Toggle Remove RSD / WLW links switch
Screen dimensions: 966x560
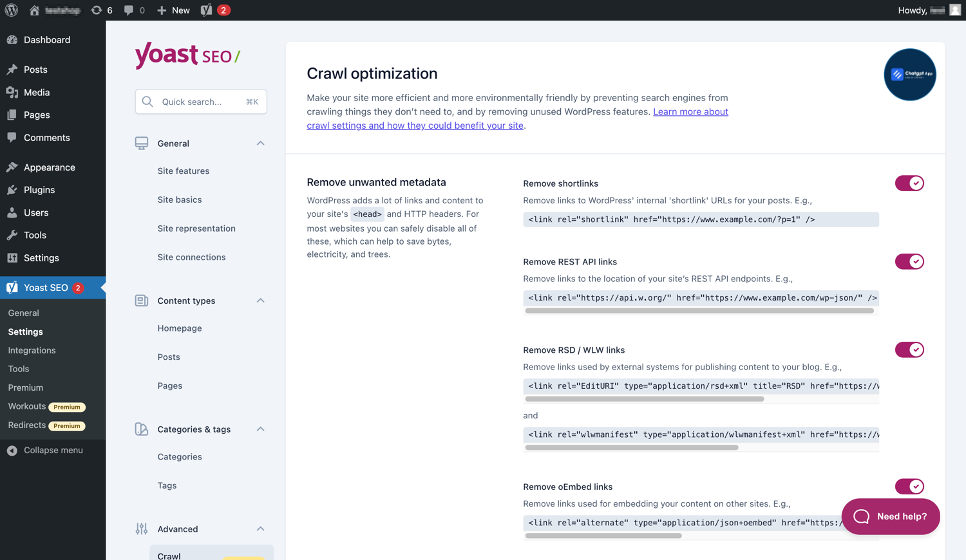tap(909, 350)
